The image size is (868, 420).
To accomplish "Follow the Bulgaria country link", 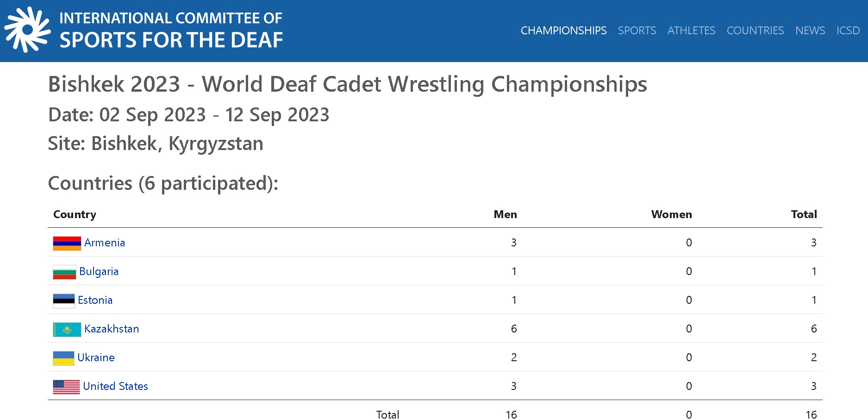I will point(99,271).
